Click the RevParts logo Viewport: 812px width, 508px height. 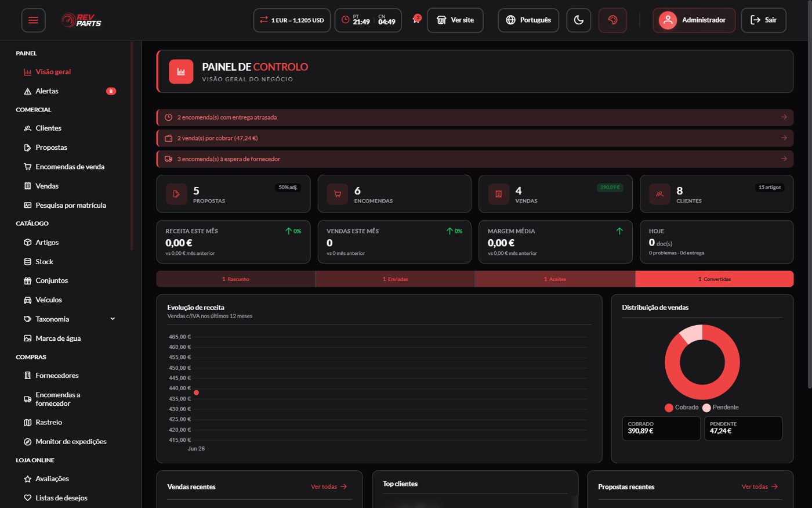81,20
